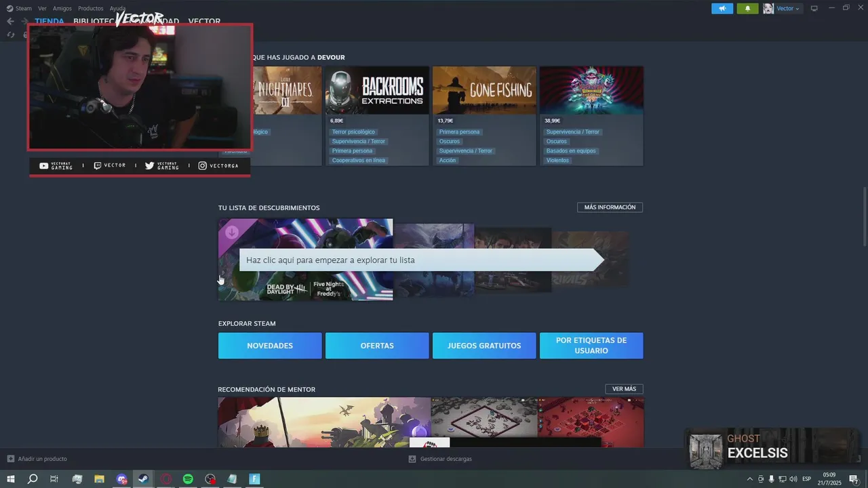
Task: Click the Oscuros tag under Gone Fishing
Action: tap(449, 142)
